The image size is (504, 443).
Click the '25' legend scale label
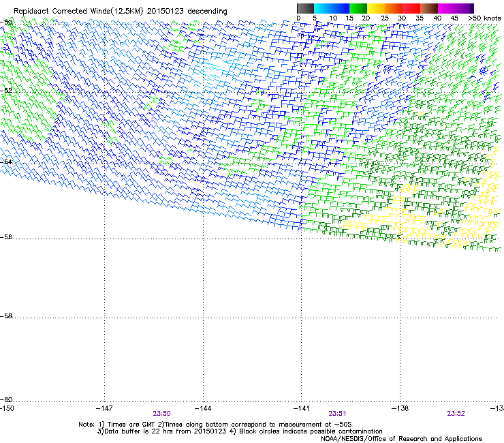pyautogui.click(x=384, y=18)
